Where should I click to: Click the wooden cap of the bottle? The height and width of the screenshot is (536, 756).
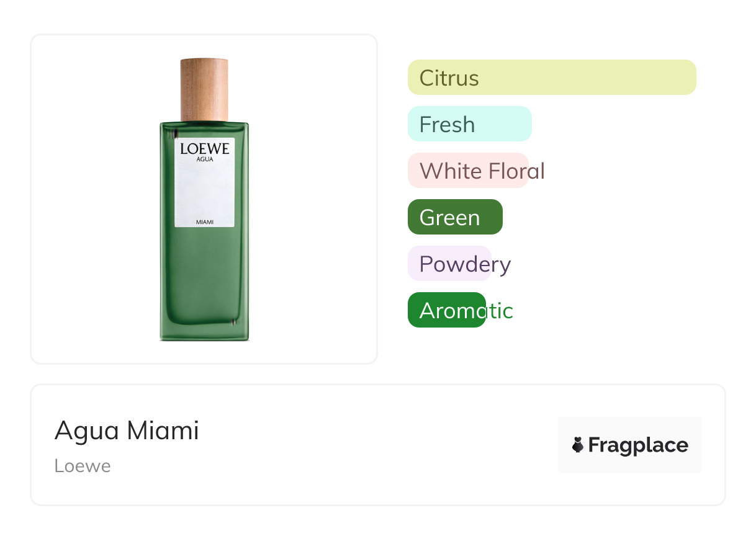(204, 89)
